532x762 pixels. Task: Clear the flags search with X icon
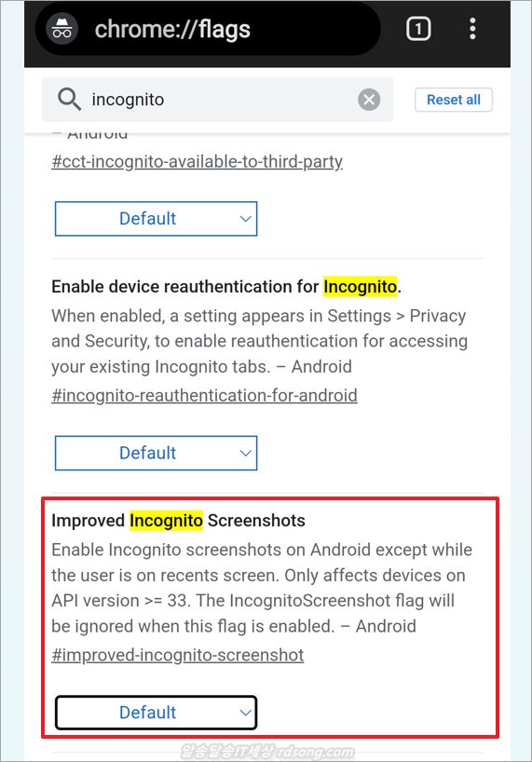coord(369,100)
